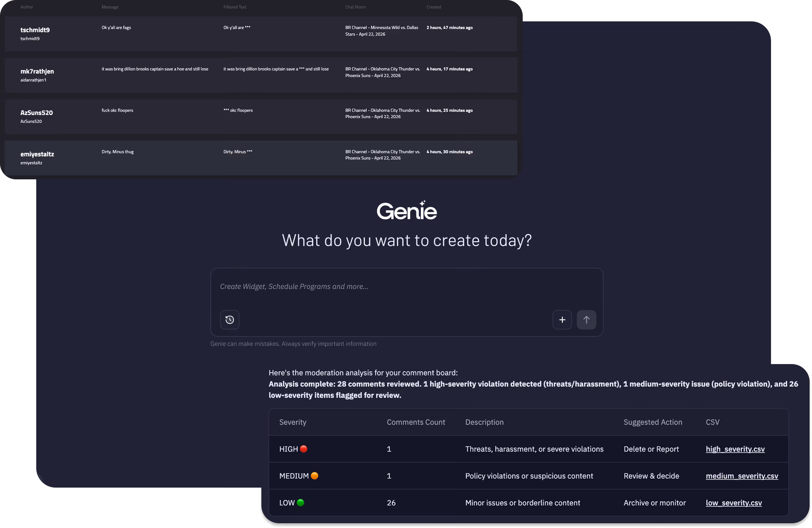Click the emiyestaltz username
Viewport: 812px width, 528px height.
(37, 154)
